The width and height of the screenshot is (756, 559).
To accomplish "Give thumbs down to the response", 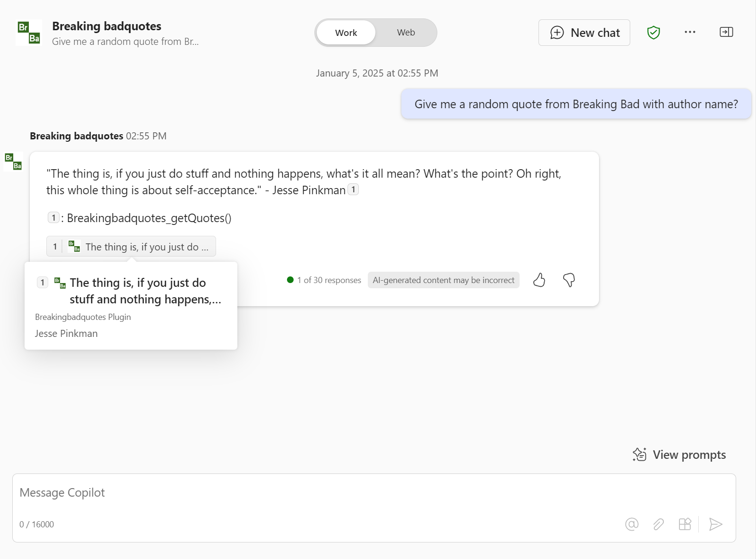I will point(569,280).
